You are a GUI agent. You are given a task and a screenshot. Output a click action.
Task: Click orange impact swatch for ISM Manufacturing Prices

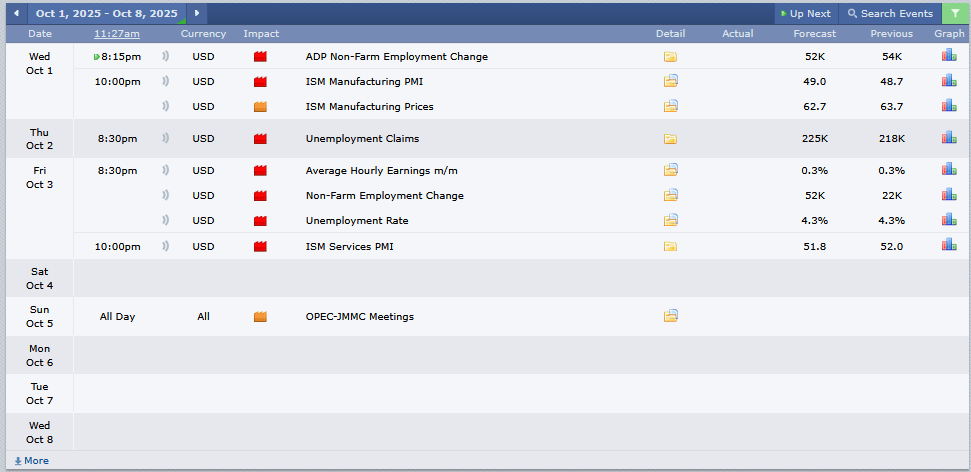click(x=260, y=107)
